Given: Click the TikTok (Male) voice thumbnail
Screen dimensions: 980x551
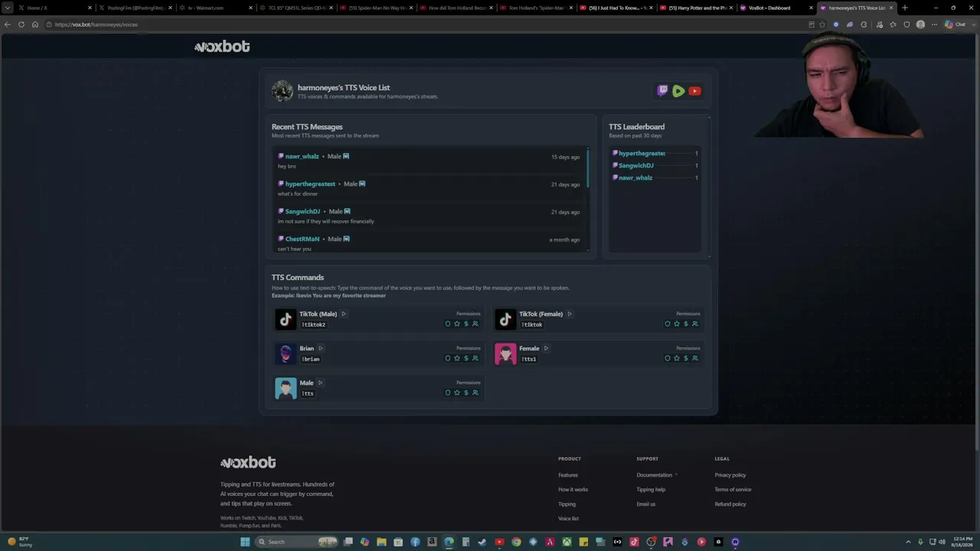Looking at the screenshot, I should click(x=286, y=319).
